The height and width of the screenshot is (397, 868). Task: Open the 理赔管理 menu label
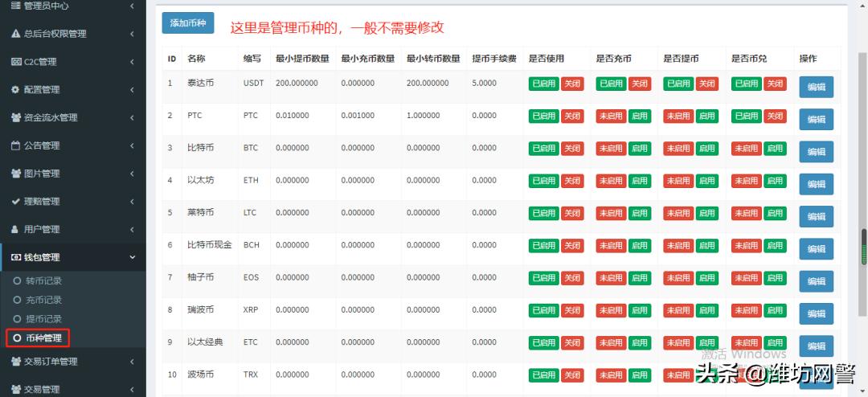[42, 201]
